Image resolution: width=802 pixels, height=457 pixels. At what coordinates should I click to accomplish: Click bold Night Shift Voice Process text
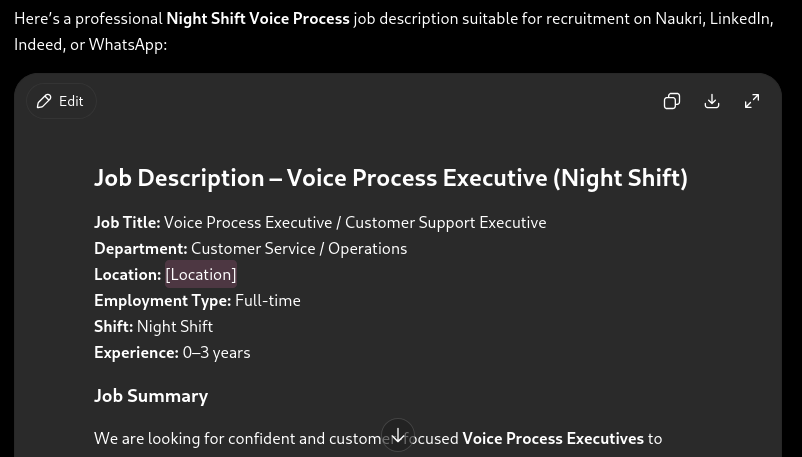point(258,19)
